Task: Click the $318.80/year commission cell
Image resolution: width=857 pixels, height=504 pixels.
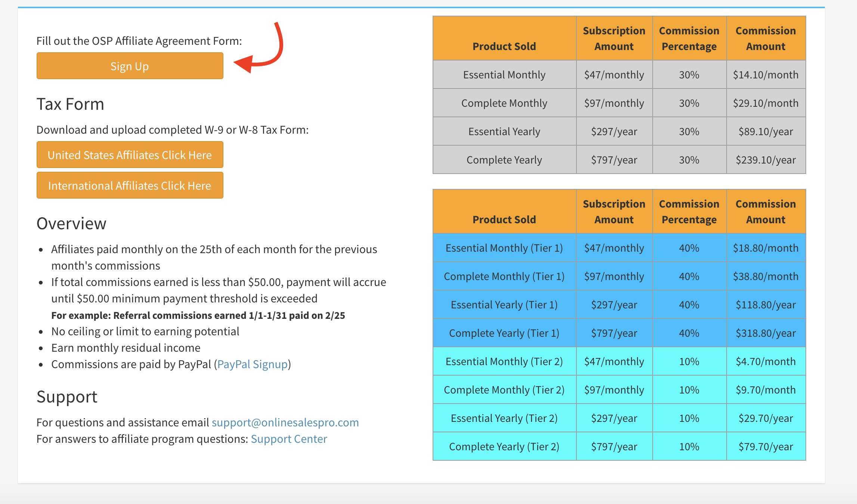Action: click(x=766, y=333)
